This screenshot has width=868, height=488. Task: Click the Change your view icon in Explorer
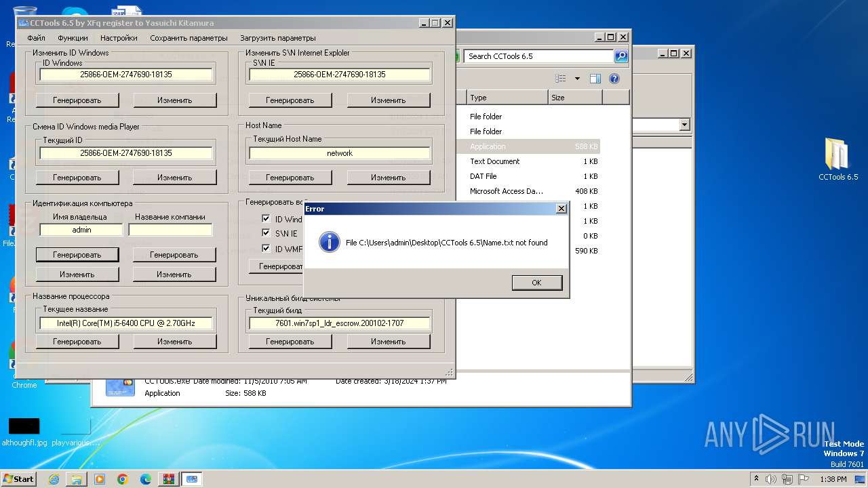(x=561, y=79)
